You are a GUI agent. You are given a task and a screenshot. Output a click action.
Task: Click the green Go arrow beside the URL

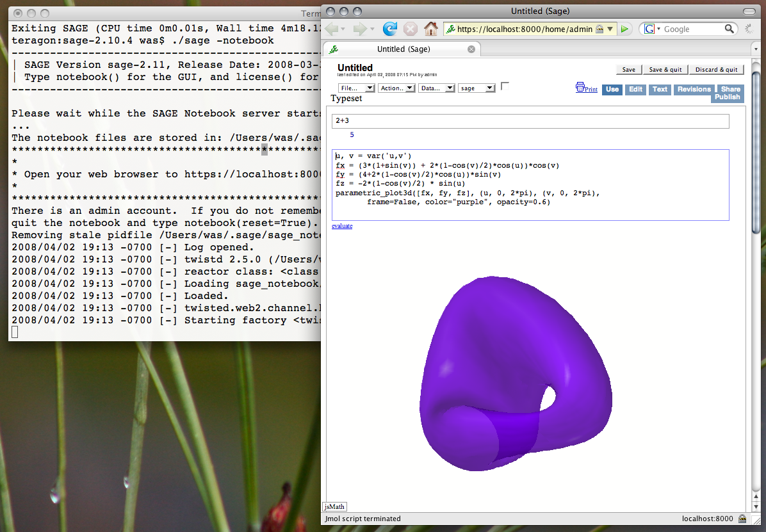coord(624,29)
